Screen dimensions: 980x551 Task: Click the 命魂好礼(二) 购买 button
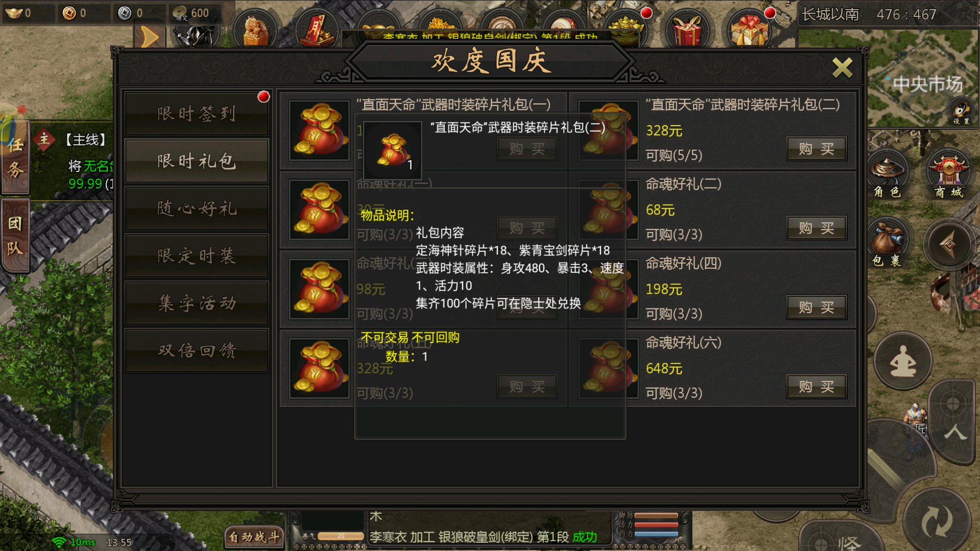(816, 228)
